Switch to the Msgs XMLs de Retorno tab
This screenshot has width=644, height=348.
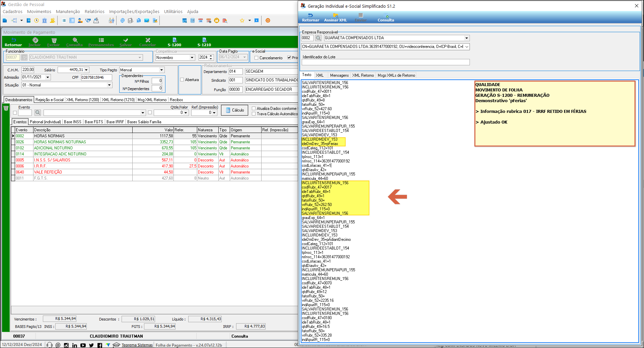tap(396, 75)
